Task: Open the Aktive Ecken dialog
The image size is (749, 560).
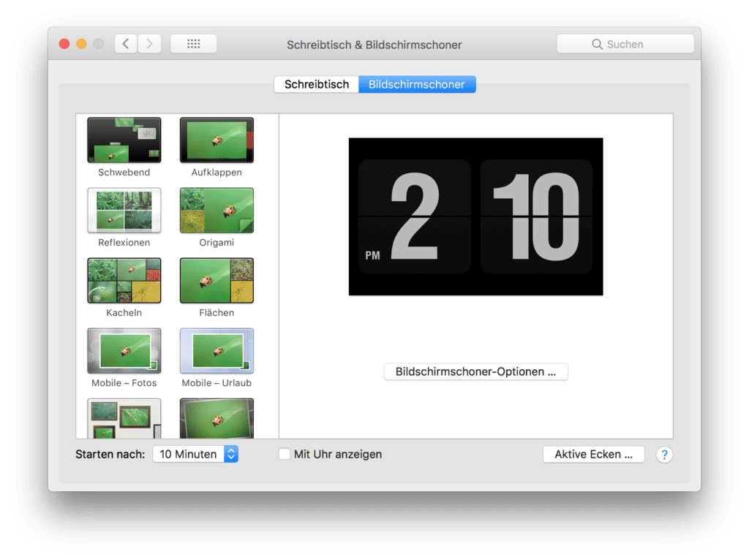Action: click(594, 454)
